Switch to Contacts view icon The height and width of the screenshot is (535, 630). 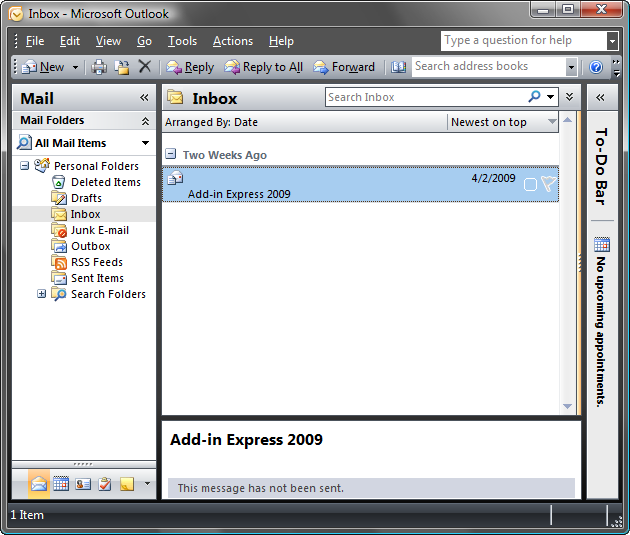pos(83,484)
